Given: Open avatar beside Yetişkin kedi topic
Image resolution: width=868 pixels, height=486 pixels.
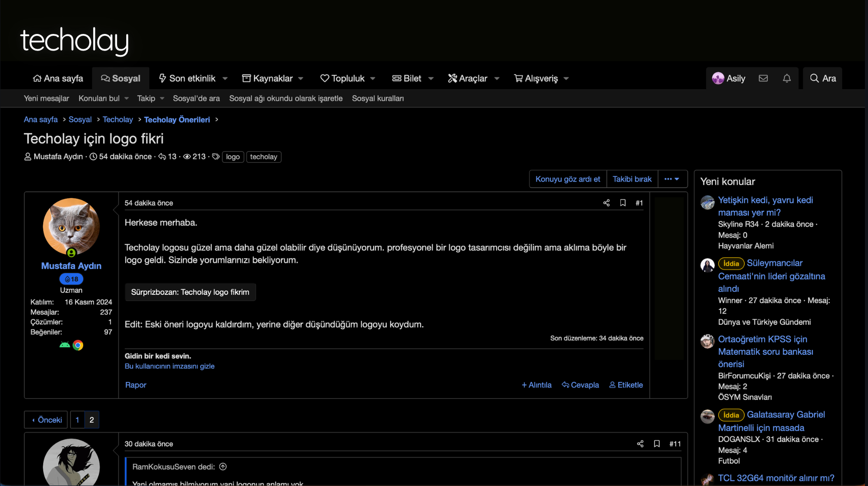Looking at the screenshot, I should coord(707,202).
